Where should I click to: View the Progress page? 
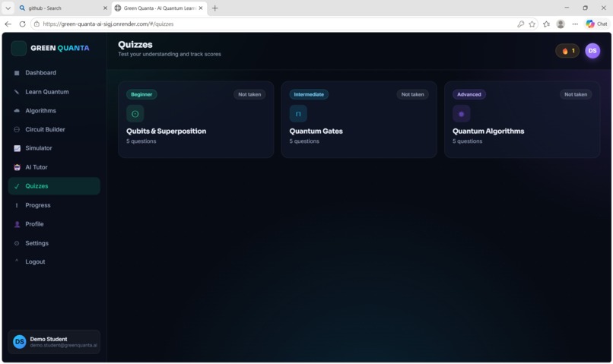[54, 205]
